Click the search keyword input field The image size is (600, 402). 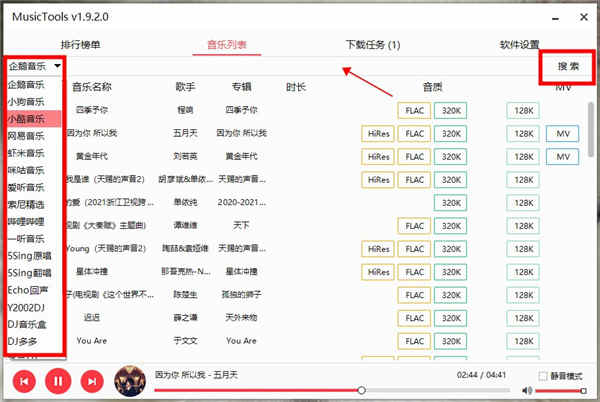click(302, 66)
